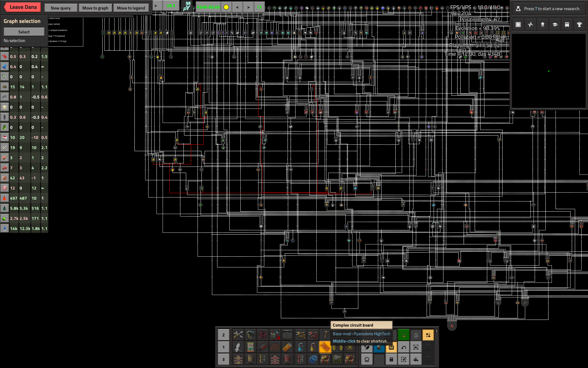Click Select under Graph selection
This screenshot has height=368, width=588.
pos(24,32)
